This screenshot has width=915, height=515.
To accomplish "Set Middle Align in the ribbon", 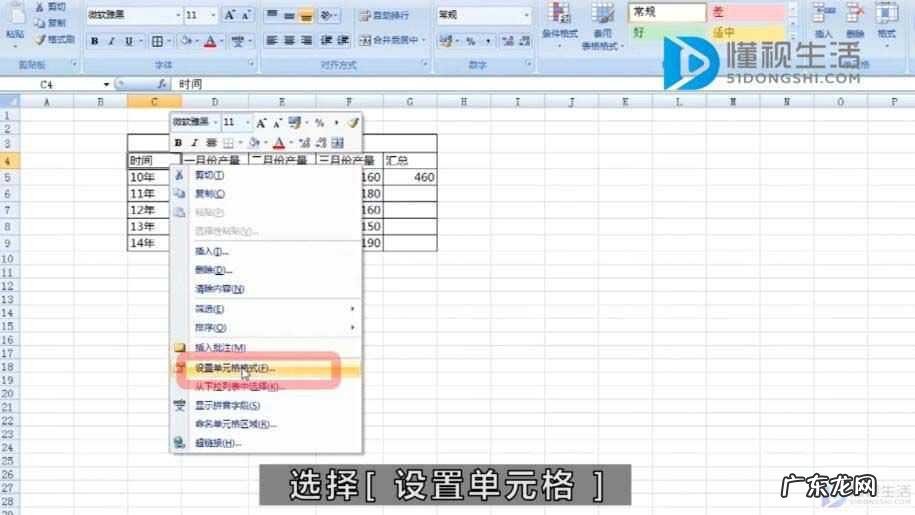I will [289, 15].
